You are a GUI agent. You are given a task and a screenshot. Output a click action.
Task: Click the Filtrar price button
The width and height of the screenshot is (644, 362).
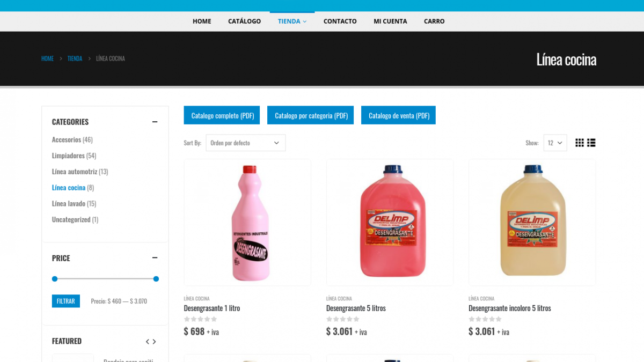click(x=66, y=301)
